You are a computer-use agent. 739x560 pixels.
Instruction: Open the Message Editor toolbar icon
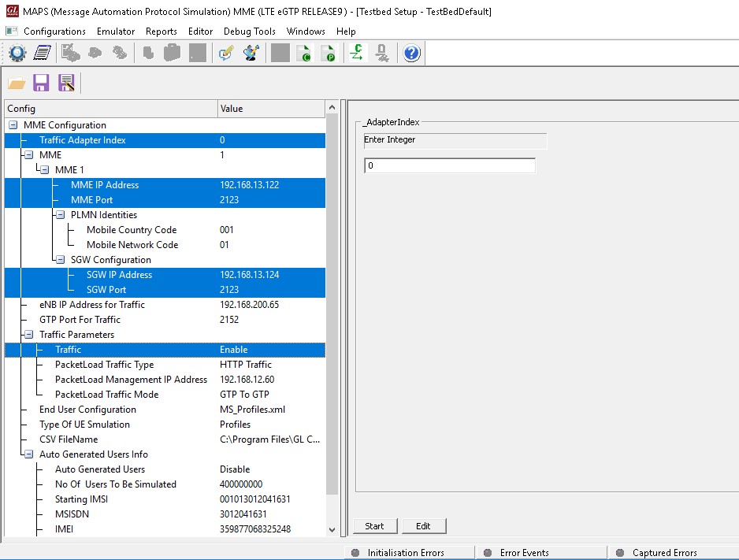pyautogui.click(x=226, y=53)
